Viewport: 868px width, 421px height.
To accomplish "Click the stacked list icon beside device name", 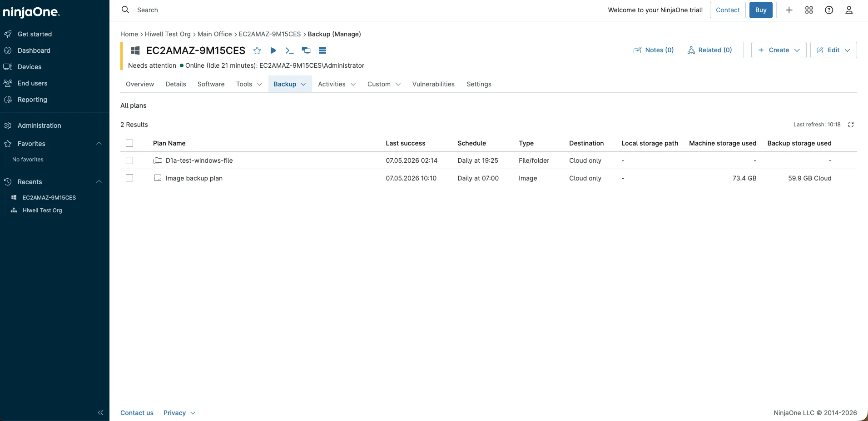I will pos(322,50).
